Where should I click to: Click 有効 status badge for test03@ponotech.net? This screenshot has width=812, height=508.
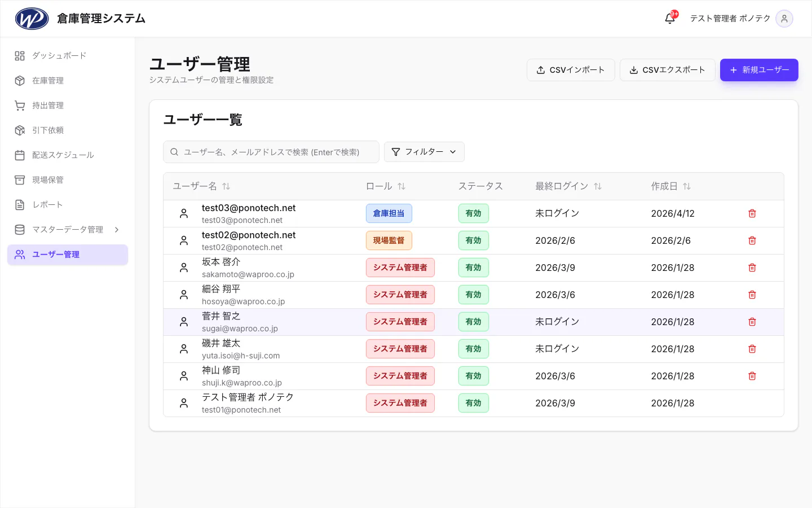[x=474, y=213]
